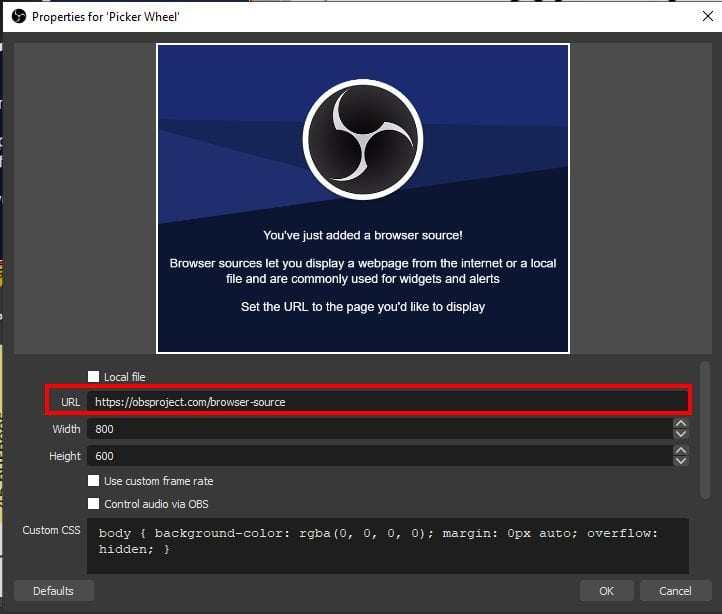Increase Height using the up arrow
Screen dimensions: 722x614
681,451
